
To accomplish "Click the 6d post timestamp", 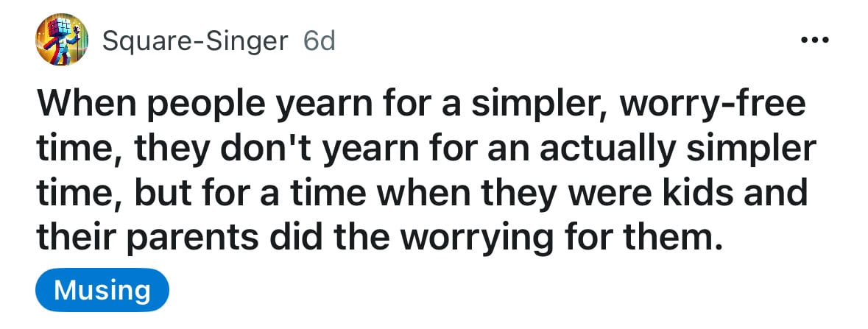I will (320, 40).
